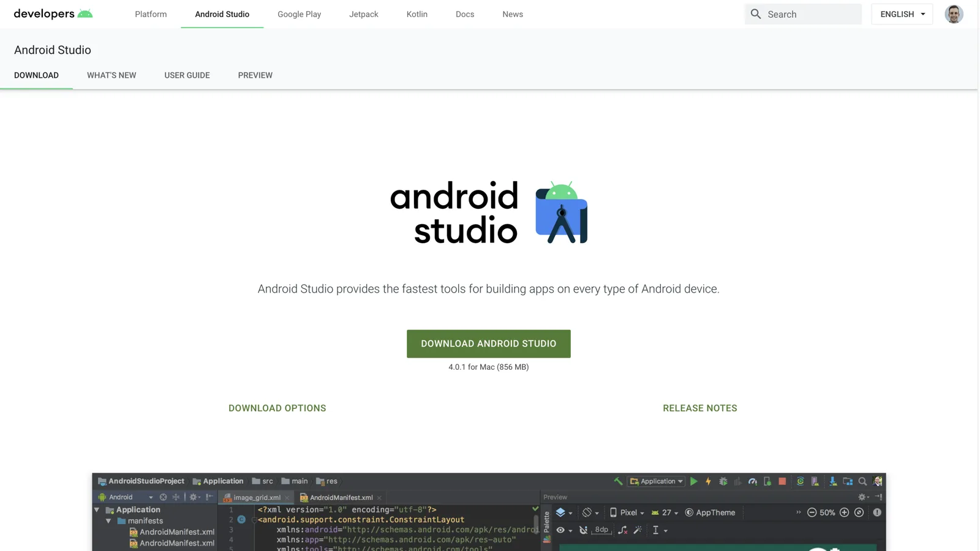Click the zoom out minus icon beside 50%
980x551 pixels.
coord(812,512)
